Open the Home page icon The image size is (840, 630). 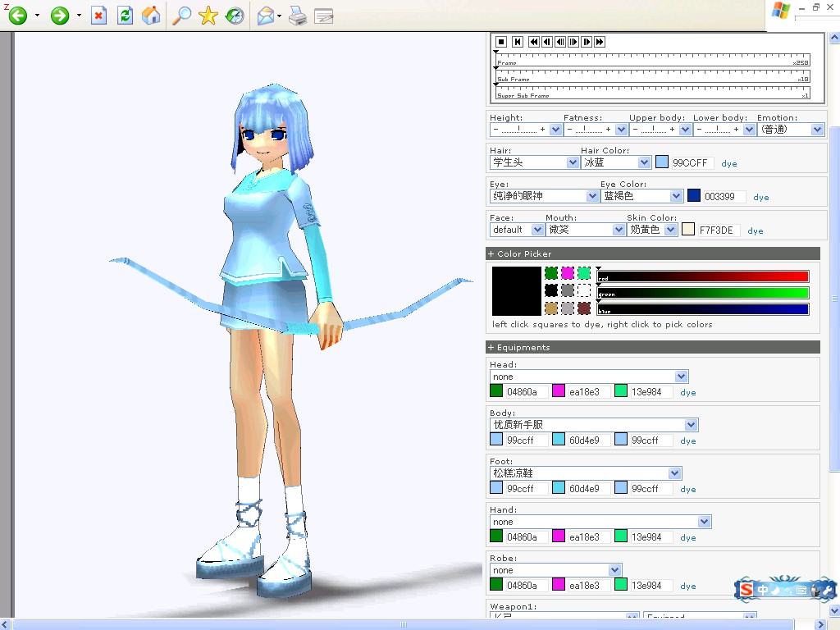pos(151,16)
